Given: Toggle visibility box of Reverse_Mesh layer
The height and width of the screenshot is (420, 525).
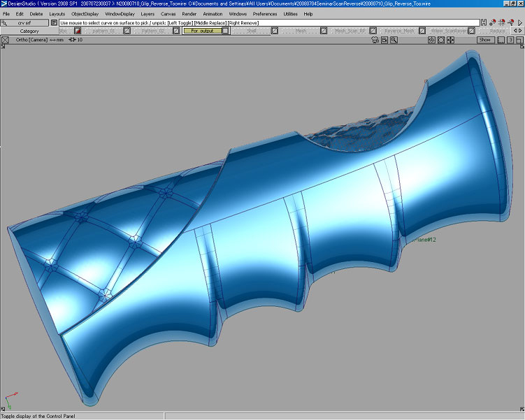Looking at the screenshot, I should click(421, 31).
